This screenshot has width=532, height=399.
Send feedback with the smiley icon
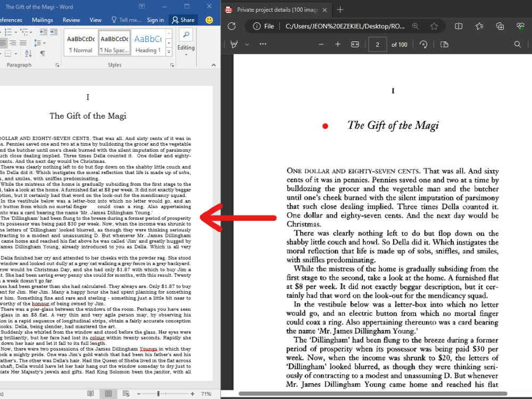coord(209,20)
